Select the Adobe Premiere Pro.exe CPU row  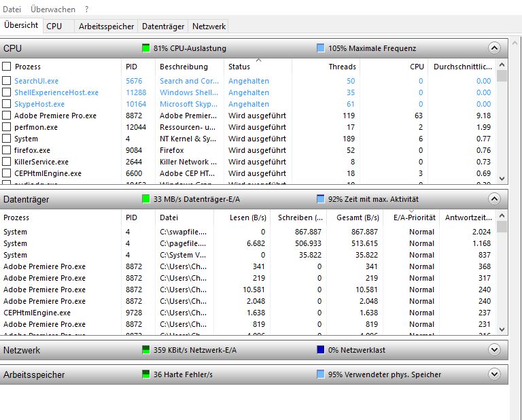tap(248, 116)
